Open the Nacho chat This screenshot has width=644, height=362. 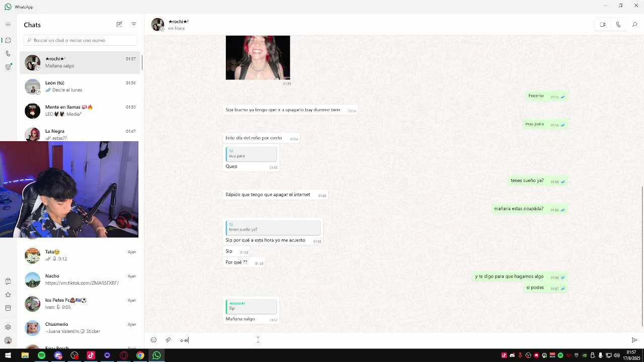coord(80,280)
